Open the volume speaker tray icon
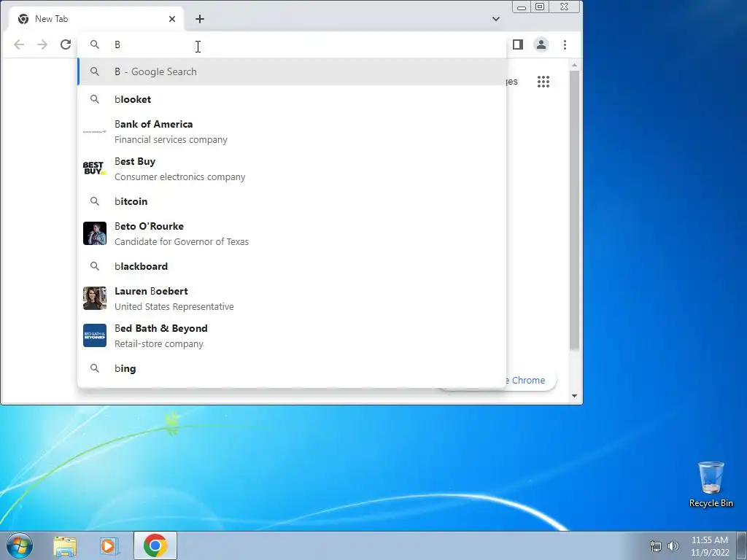This screenshot has width=747, height=560. tap(673, 546)
